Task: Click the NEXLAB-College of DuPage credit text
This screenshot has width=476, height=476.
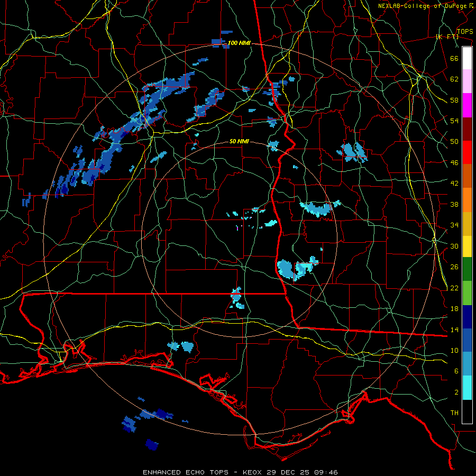Action: (x=422, y=6)
